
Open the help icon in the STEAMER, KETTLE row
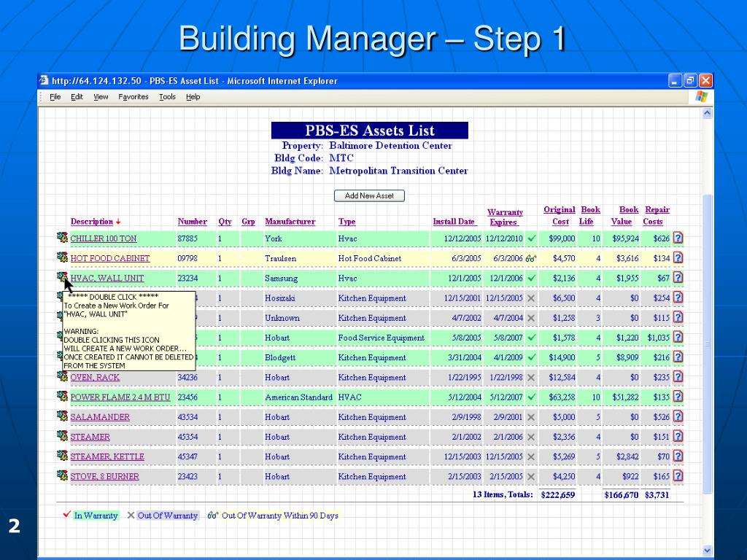click(x=678, y=456)
